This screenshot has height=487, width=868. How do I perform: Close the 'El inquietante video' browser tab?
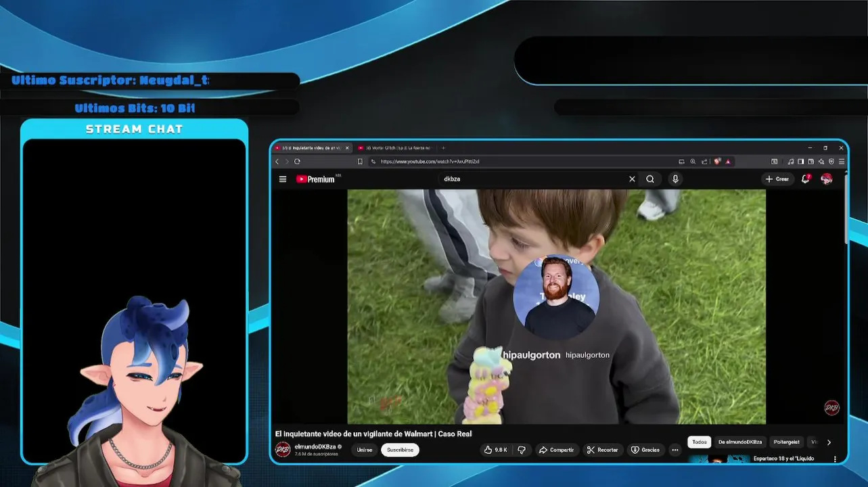click(x=347, y=147)
